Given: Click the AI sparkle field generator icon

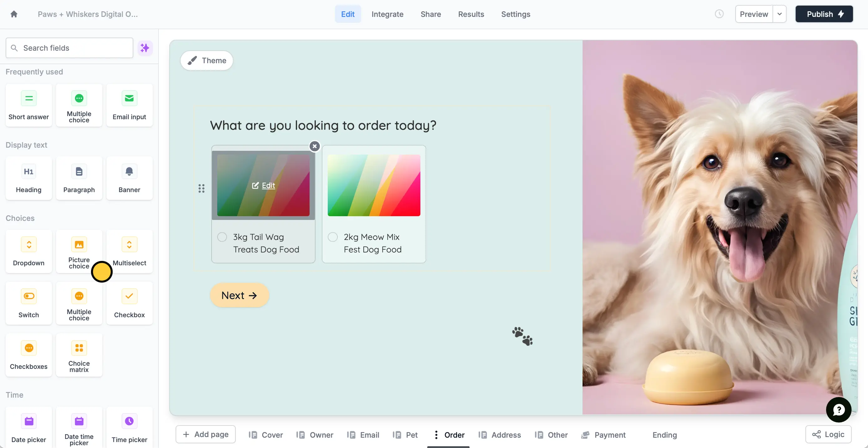Looking at the screenshot, I should [145, 48].
